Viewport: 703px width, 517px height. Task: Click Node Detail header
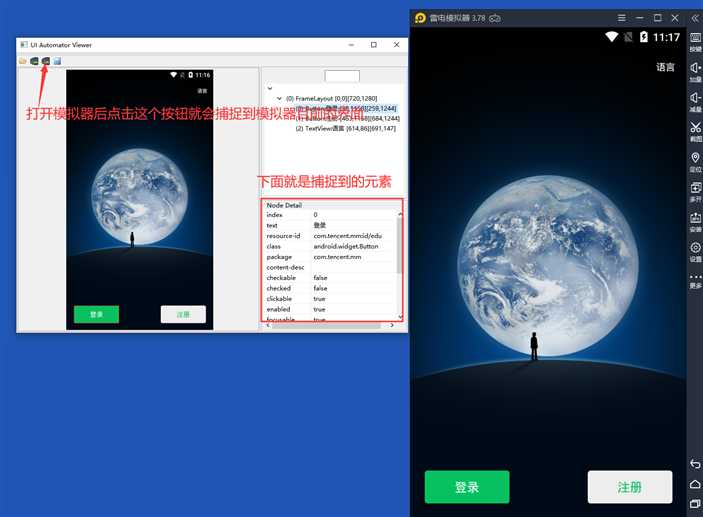(x=284, y=205)
